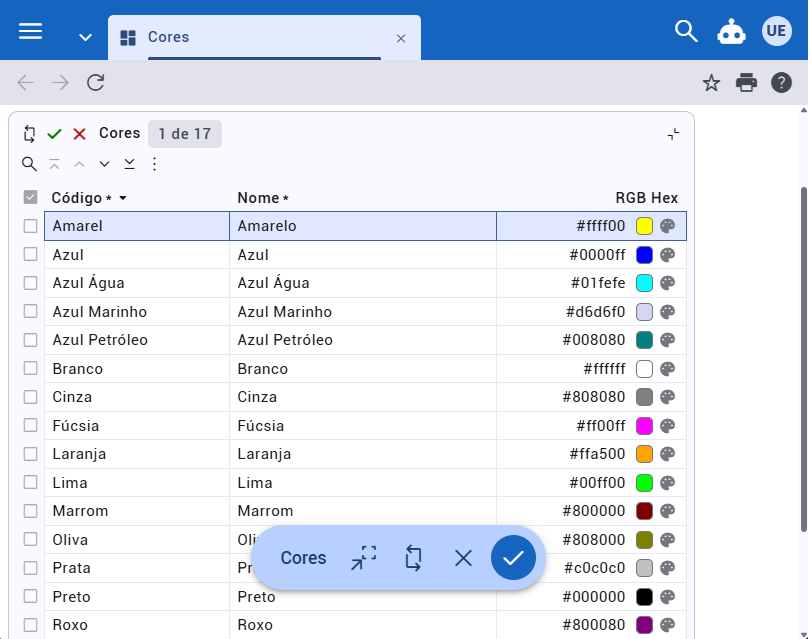Collapse the panel with minimize arrows icon
This screenshot has height=639, width=811.
pos(673,134)
